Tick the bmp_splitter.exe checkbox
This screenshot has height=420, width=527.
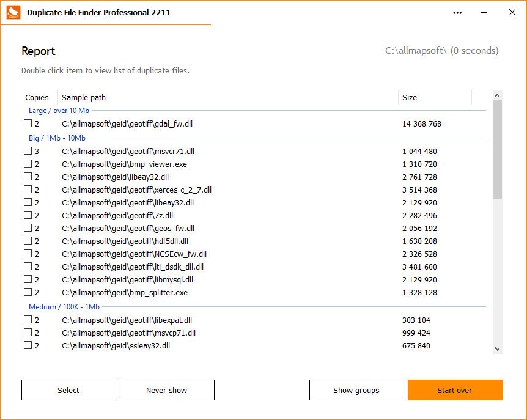(x=28, y=292)
